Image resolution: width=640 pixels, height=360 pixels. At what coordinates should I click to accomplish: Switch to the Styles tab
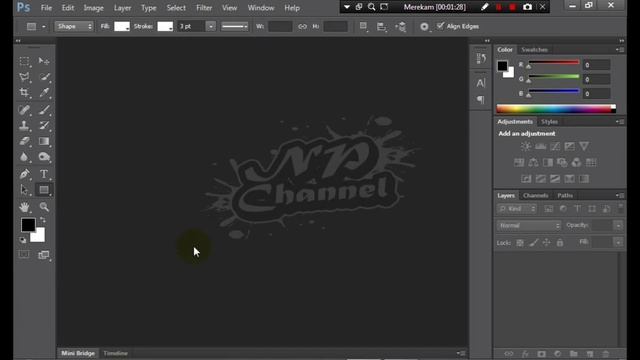pos(549,122)
